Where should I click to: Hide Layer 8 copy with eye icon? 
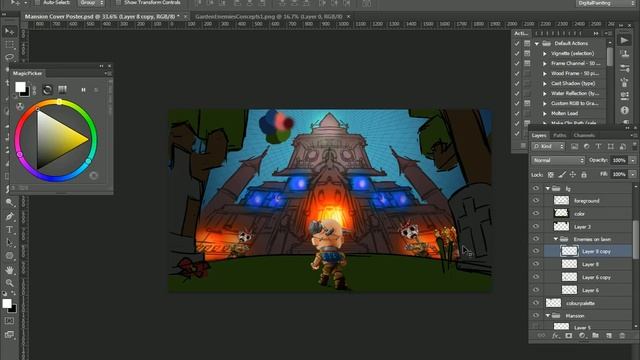click(x=536, y=251)
